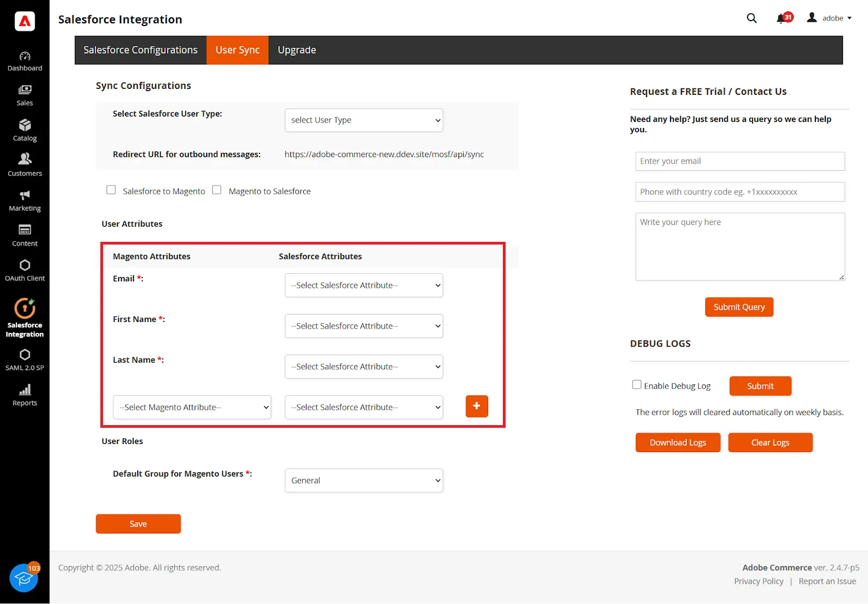Screen dimensions: 868x604
Task: Focus the Write your query here textarea
Action: pos(740,247)
